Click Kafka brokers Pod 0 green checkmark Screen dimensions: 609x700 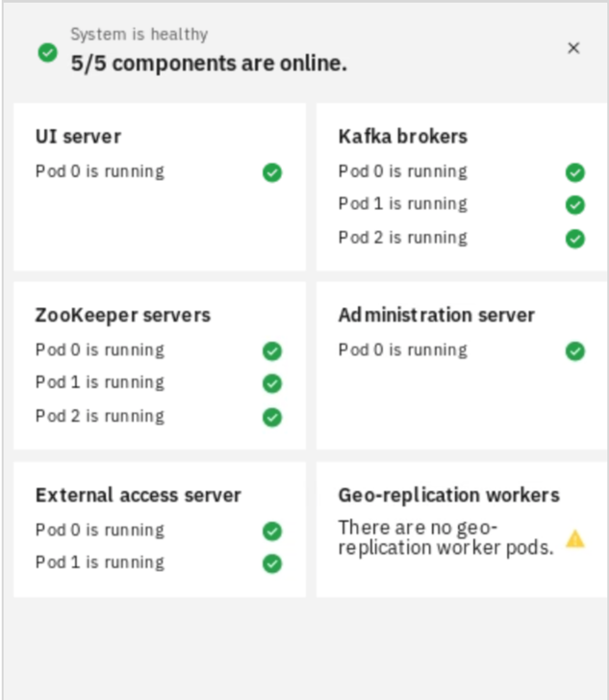[575, 172]
